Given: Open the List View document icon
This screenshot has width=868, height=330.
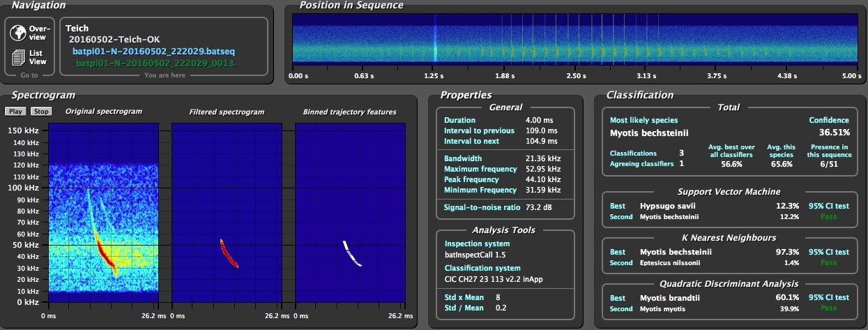Looking at the screenshot, I should [19, 57].
